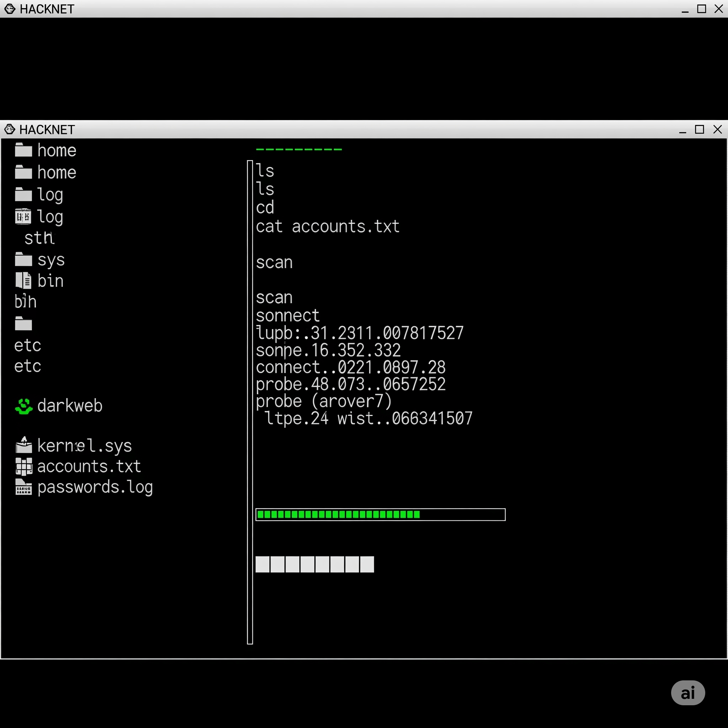Click the 'sonpe.16.352.332' line
728x728 pixels.
point(328,350)
